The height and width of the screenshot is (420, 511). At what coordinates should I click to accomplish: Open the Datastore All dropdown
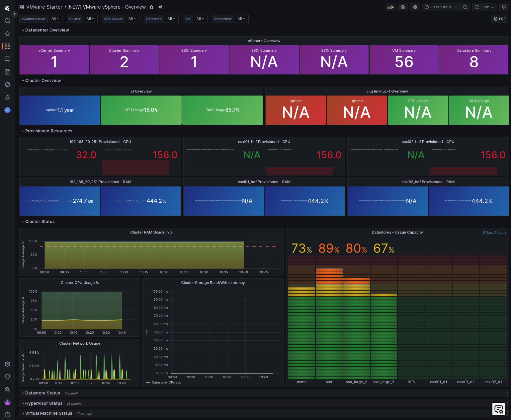coord(172,19)
